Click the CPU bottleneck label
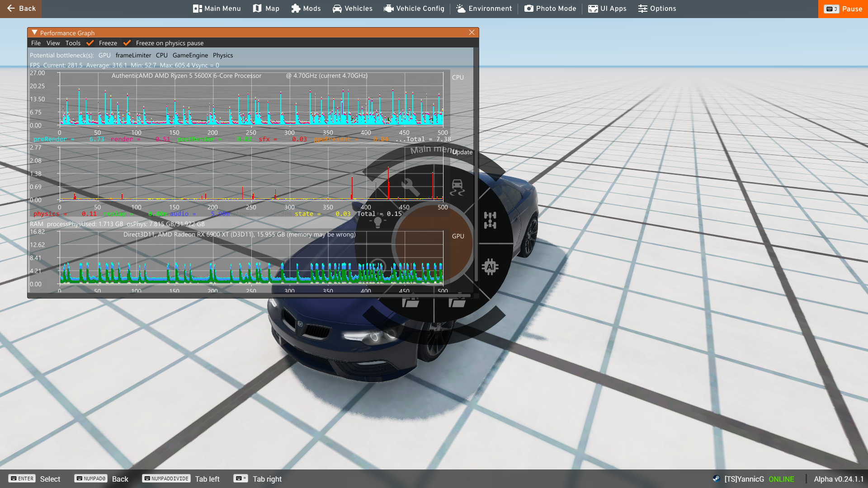The width and height of the screenshot is (868, 488). 161,55
